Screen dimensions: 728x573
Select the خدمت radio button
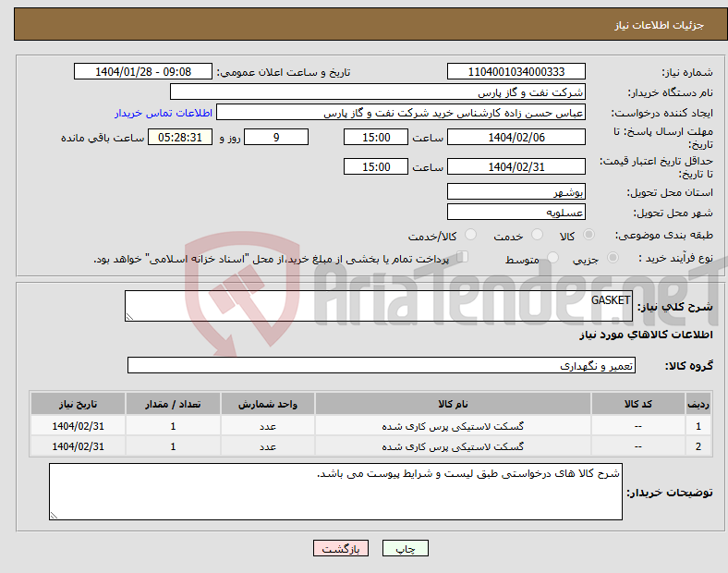tap(537, 235)
